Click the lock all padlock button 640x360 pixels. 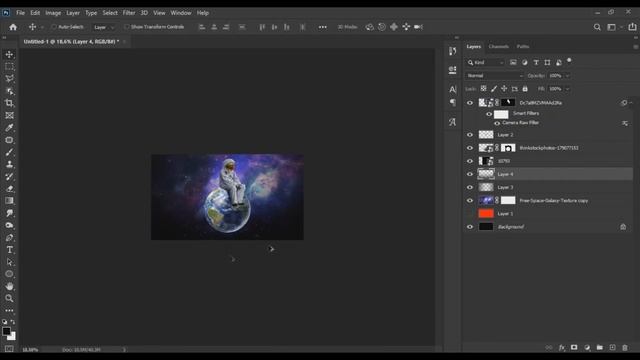coord(525,89)
